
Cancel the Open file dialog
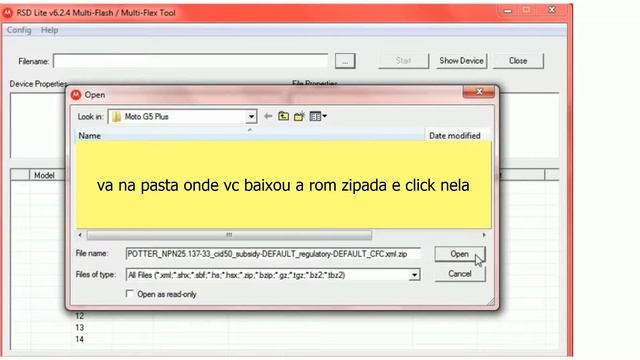tap(460, 274)
